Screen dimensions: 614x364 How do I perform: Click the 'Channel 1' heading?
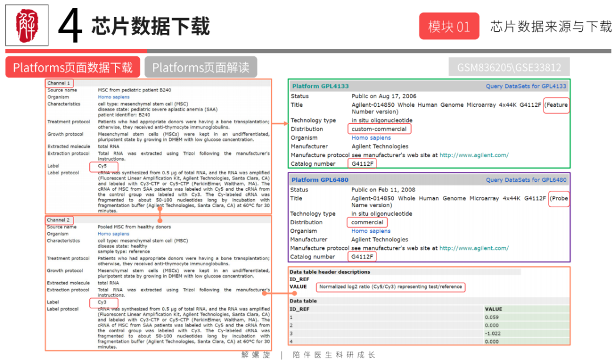[x=59, y=83]
